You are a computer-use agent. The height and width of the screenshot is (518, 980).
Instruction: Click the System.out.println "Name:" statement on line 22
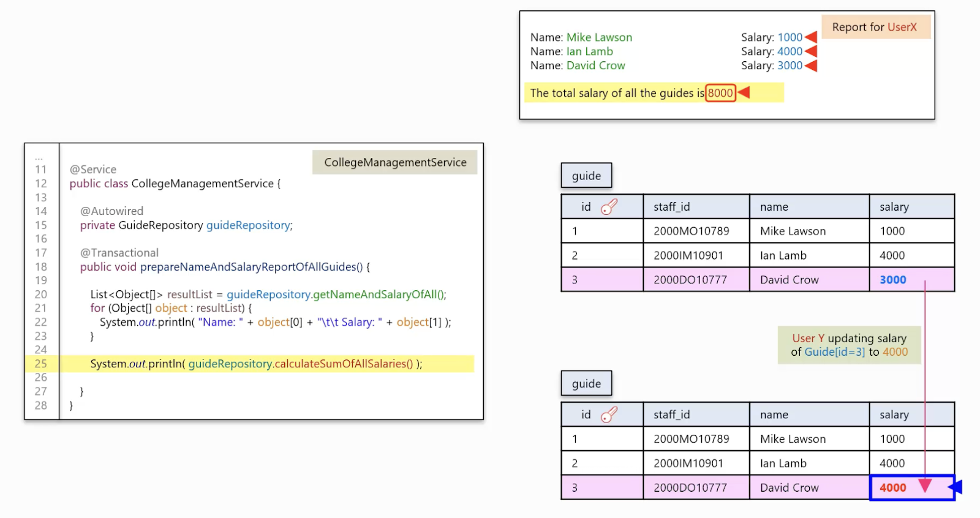pos(275,322)
